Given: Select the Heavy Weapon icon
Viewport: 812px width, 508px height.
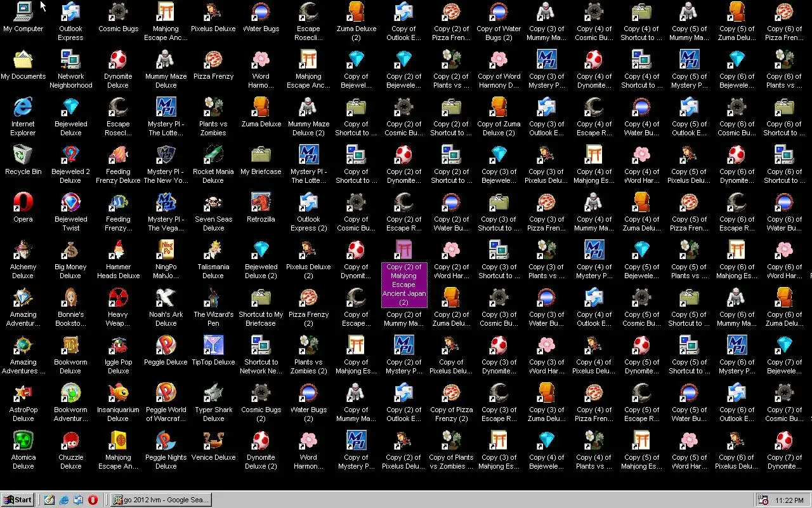Looking at the screenshot, I should (119, 308).
